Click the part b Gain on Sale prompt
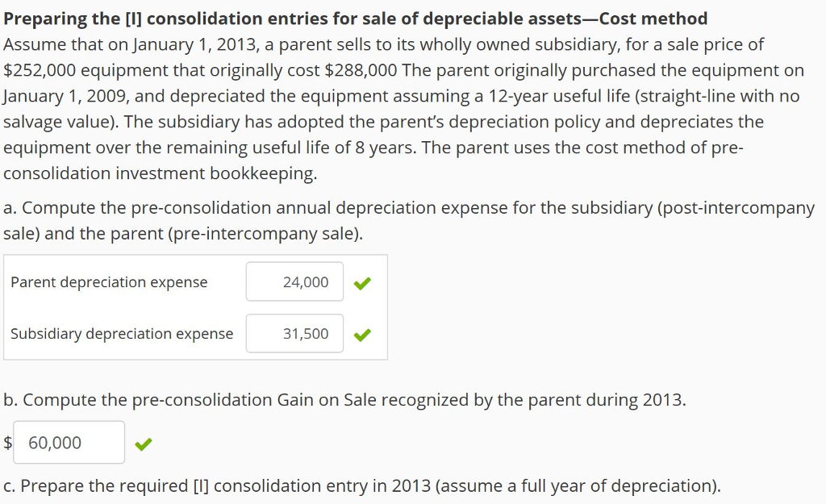 point(344,399)
